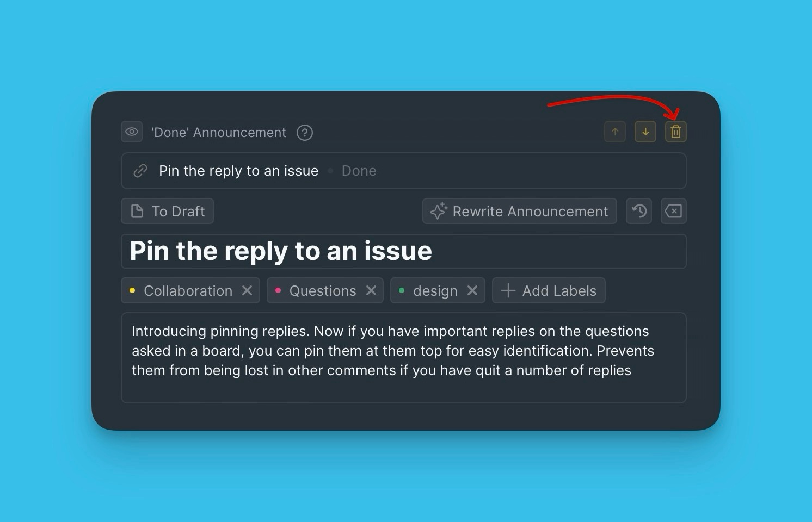Click Rewrite Announcement
The width and height of the screenshot is (812, 522).
(519, 211)
